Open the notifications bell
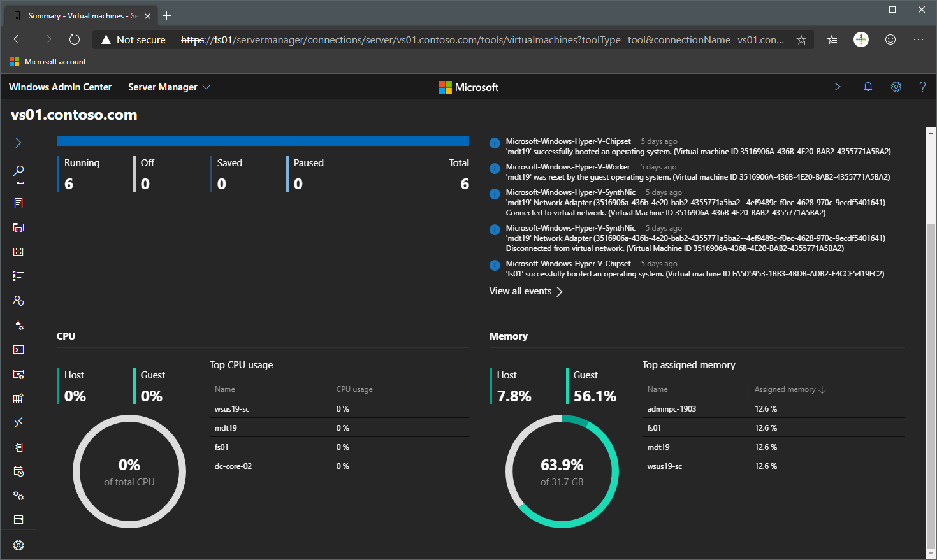 coord(868,87)
